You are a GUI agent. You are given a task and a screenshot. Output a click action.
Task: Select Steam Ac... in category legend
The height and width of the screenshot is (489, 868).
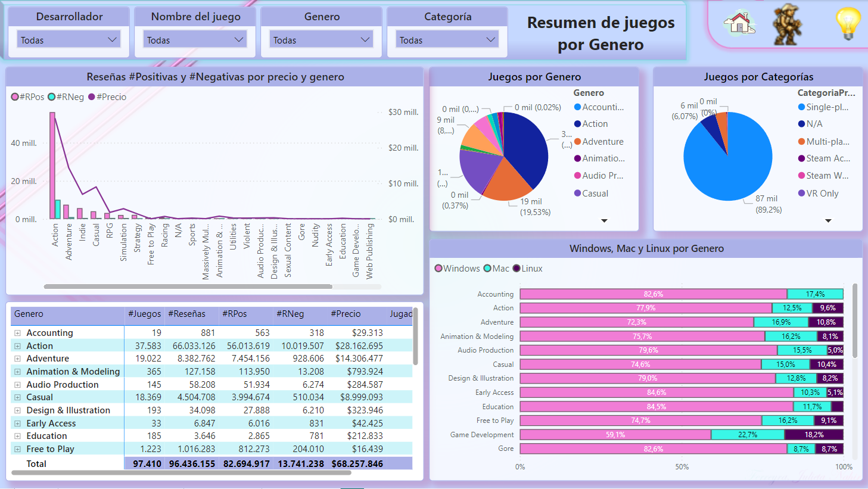coord(825,158)
